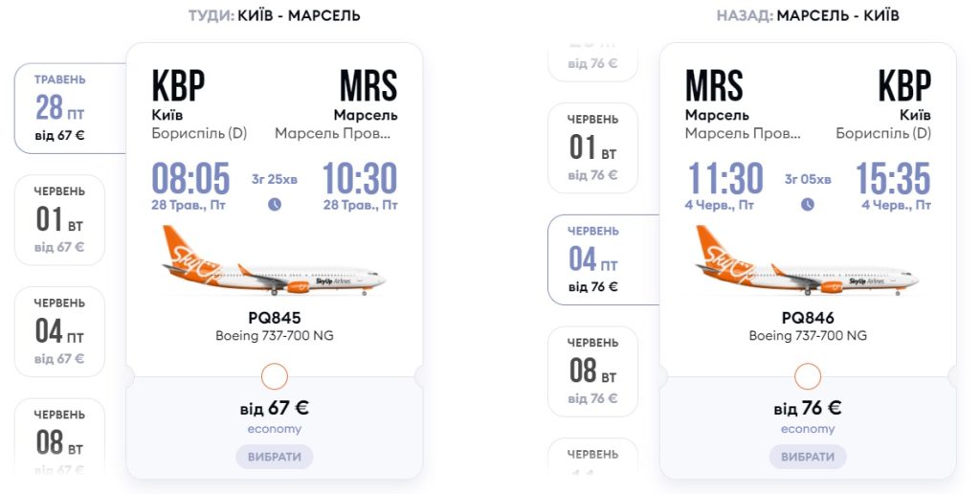Click the clock icon under 3г 25хв duration
Screen dimensions: 980x494
[275, 204]
